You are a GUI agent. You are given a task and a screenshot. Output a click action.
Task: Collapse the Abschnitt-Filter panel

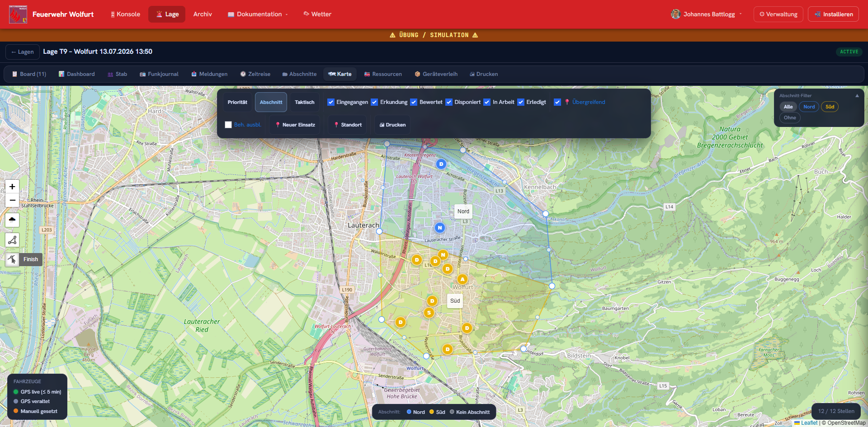click(857, 96)
